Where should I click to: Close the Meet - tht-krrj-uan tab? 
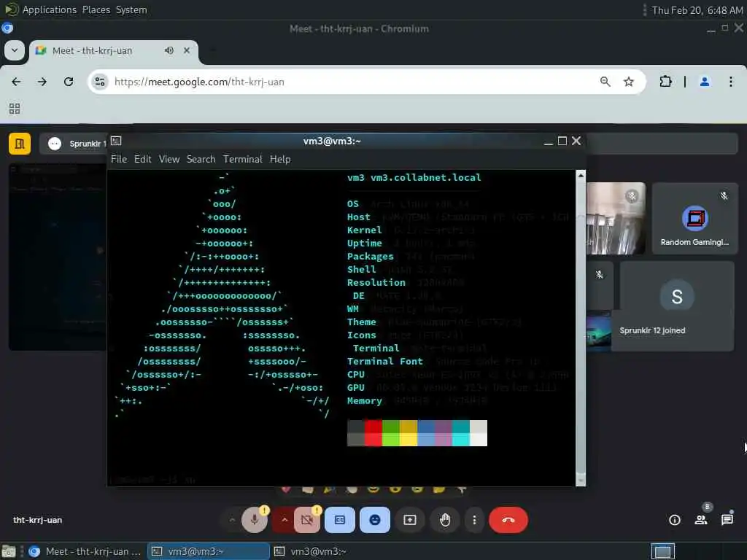click(187, 50)
